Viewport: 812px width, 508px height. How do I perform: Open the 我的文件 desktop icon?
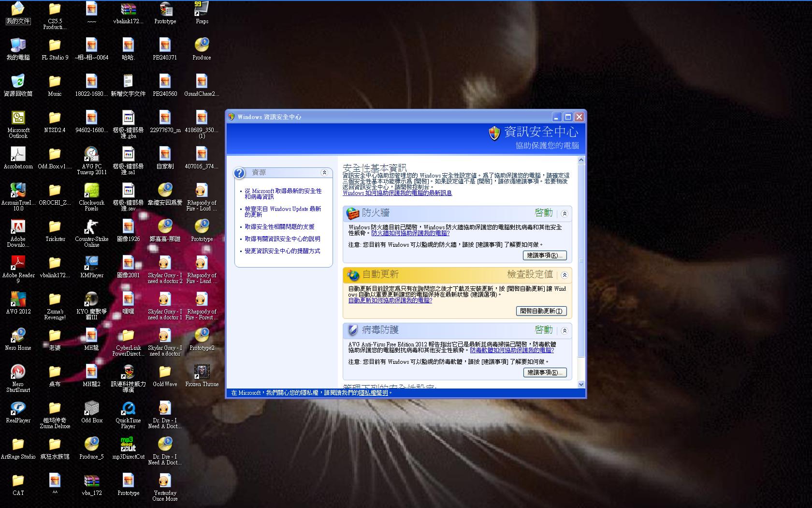tap(18, 13)
